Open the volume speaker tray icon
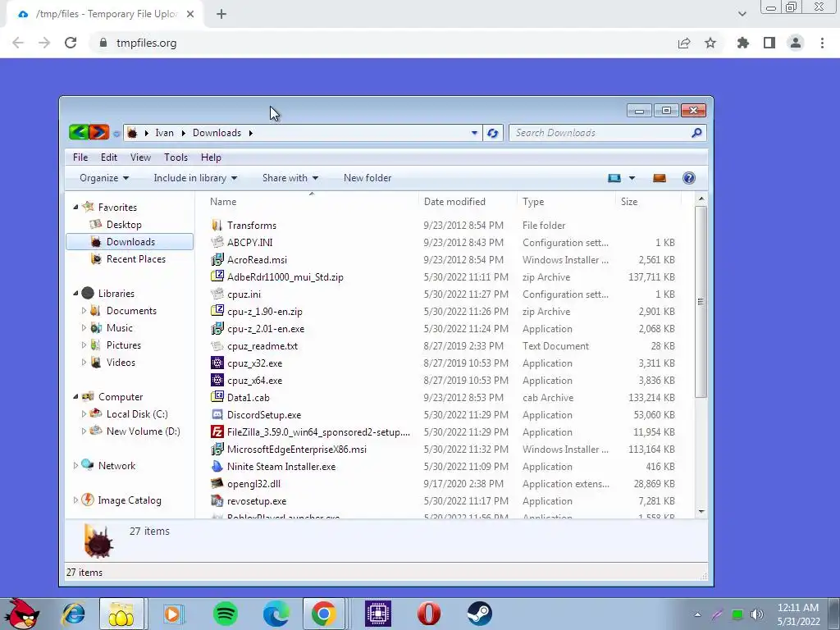 (x=757, y=614)
